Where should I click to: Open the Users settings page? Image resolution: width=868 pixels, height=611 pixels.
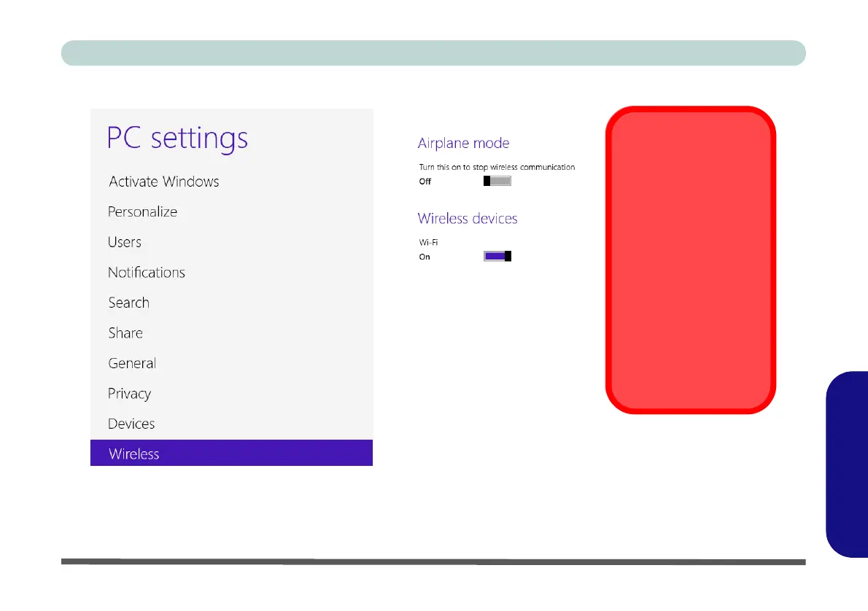125,242
